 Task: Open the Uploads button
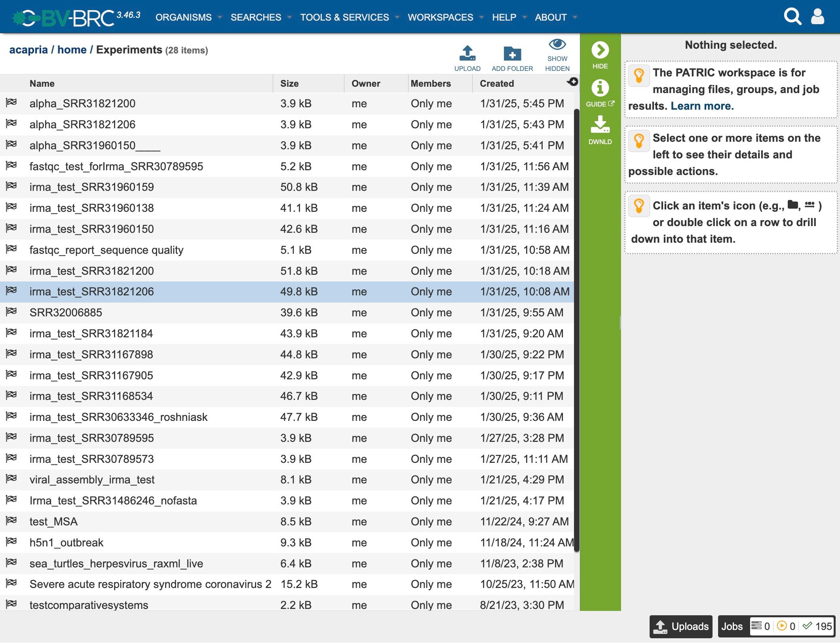pyautogui.click(x=680, y=626)
